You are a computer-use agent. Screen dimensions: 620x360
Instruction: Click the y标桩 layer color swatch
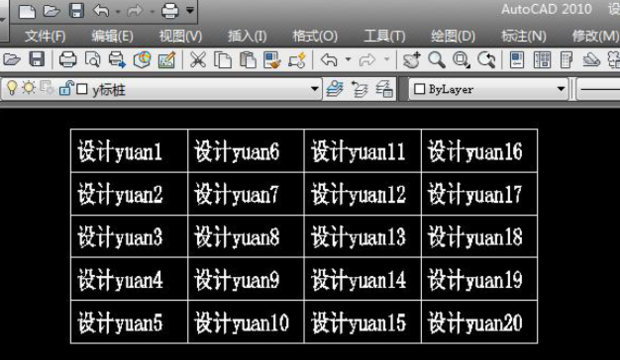[x=82, y=89]
